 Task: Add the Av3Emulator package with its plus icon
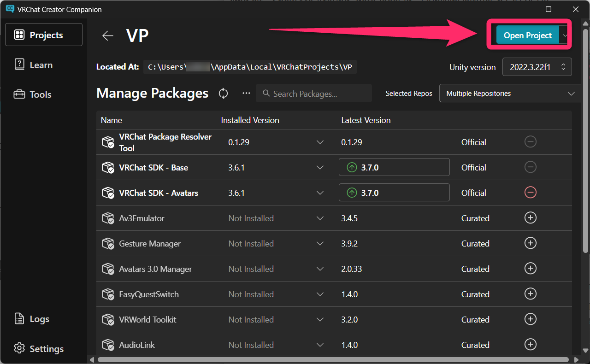(531, 218)
